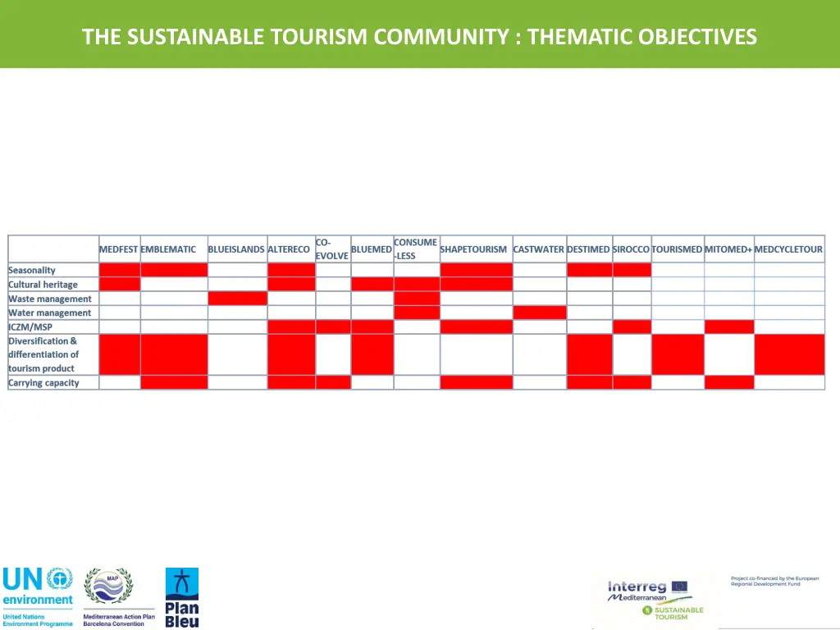Select the BLUEMED column header
Screen dimensions: 840x630
click(x=372, y=249)
